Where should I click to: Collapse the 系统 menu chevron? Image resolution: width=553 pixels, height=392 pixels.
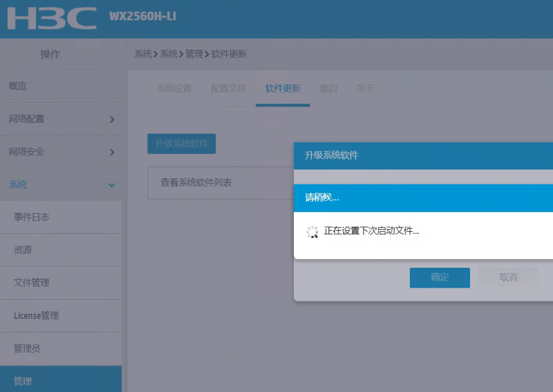pos(112,185)
